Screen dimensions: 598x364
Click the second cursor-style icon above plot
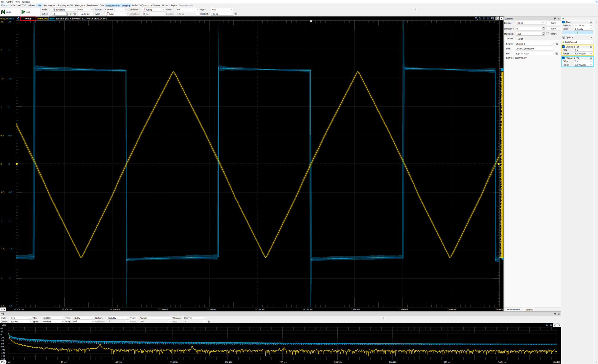coord(480,18)
